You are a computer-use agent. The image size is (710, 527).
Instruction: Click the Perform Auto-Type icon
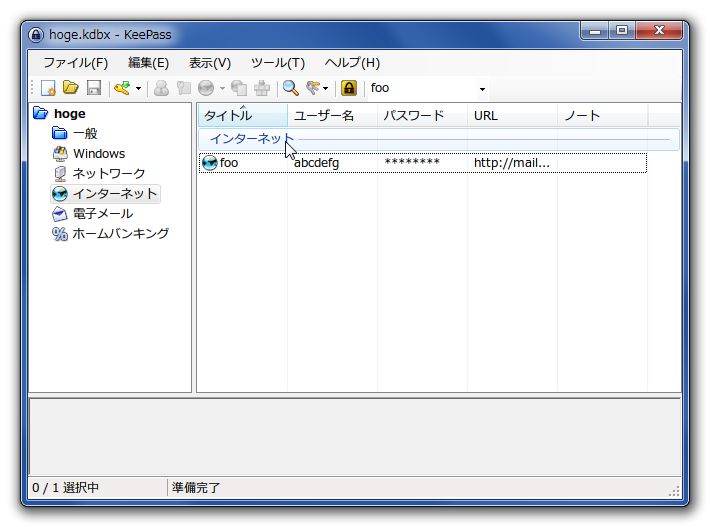[x=262, y=88]
